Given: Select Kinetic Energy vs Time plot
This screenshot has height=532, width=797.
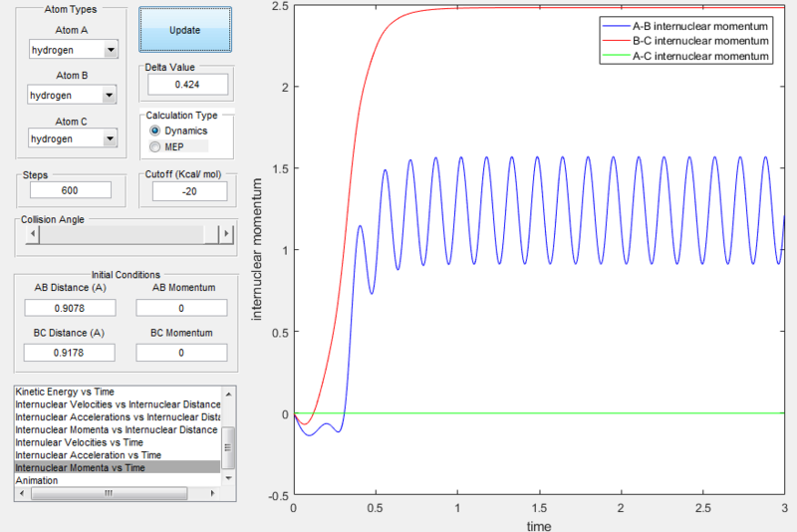Looking at the screenshot, I should (118, 392).
